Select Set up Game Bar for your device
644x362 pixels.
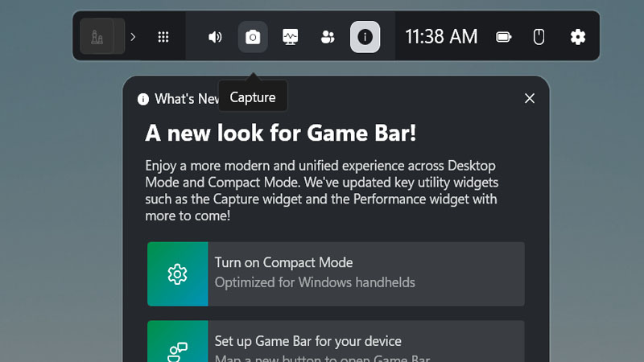pos(365,342)
